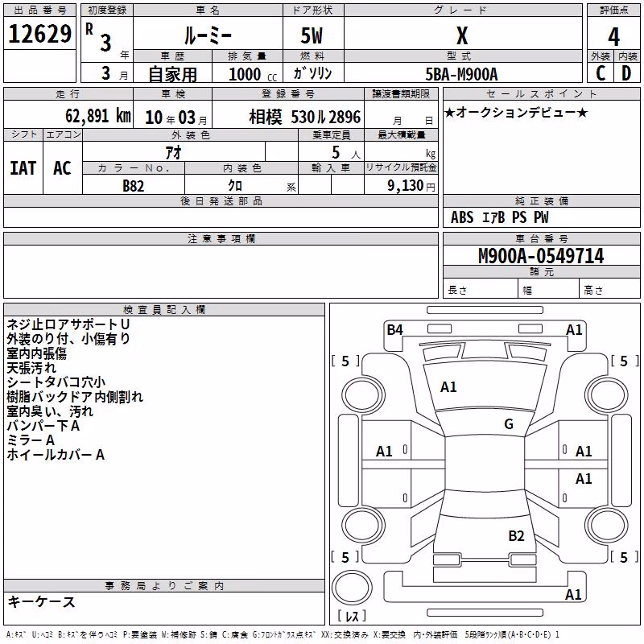Image resolution: width=644 pixels, height=644 pixels.
Task: Select the registration year R 3年
Action: [x=107, y=41]
